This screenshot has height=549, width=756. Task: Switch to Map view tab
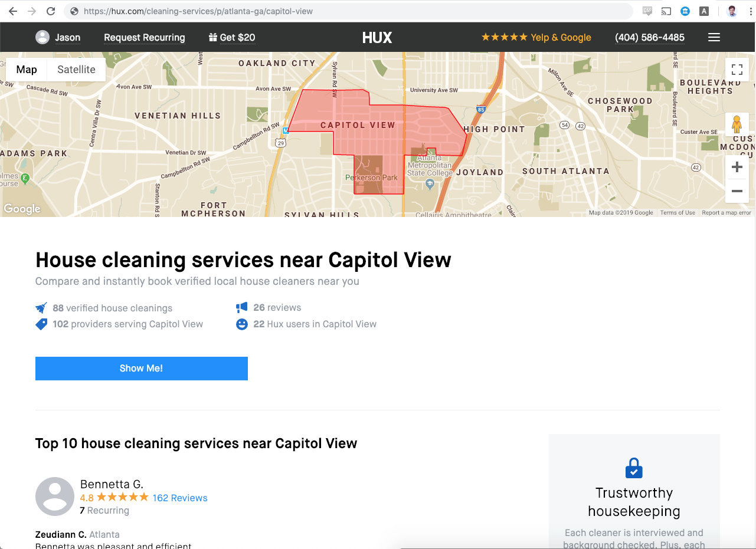coord(27,70)
